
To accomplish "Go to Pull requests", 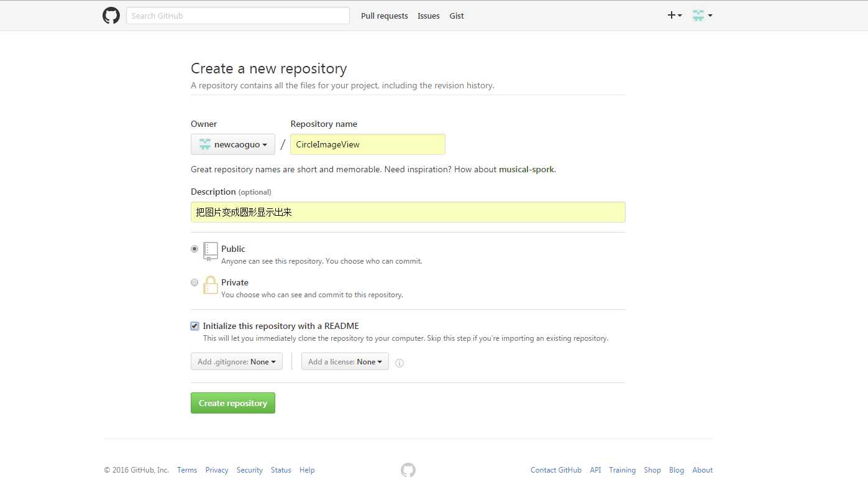I will 385,16.
